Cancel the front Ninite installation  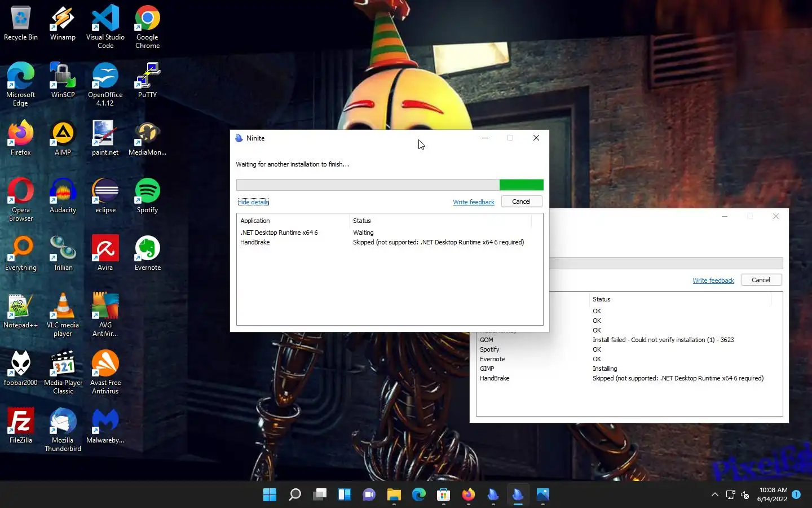(x=522, y=202)
